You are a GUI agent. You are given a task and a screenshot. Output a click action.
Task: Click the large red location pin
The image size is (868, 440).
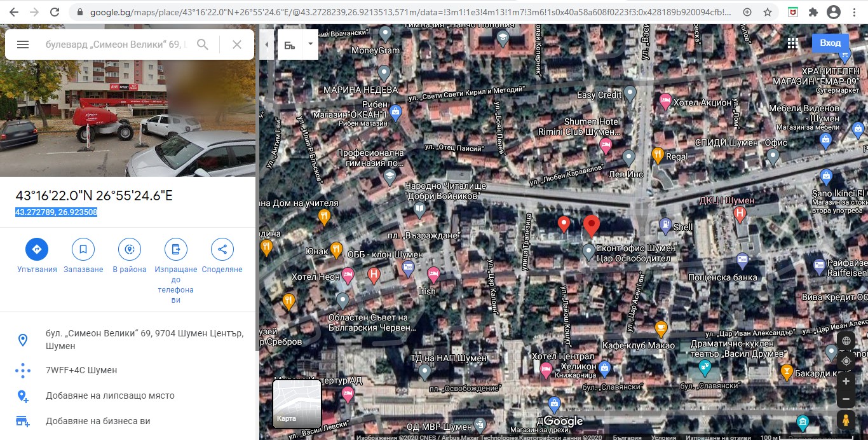[x=592, y=226]
